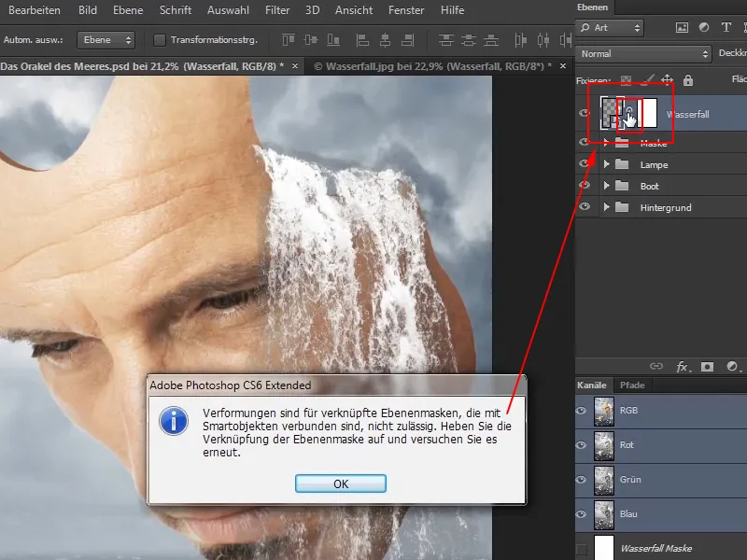
Task: Click the distribute left edges icon
Action: tap(520, 40)
